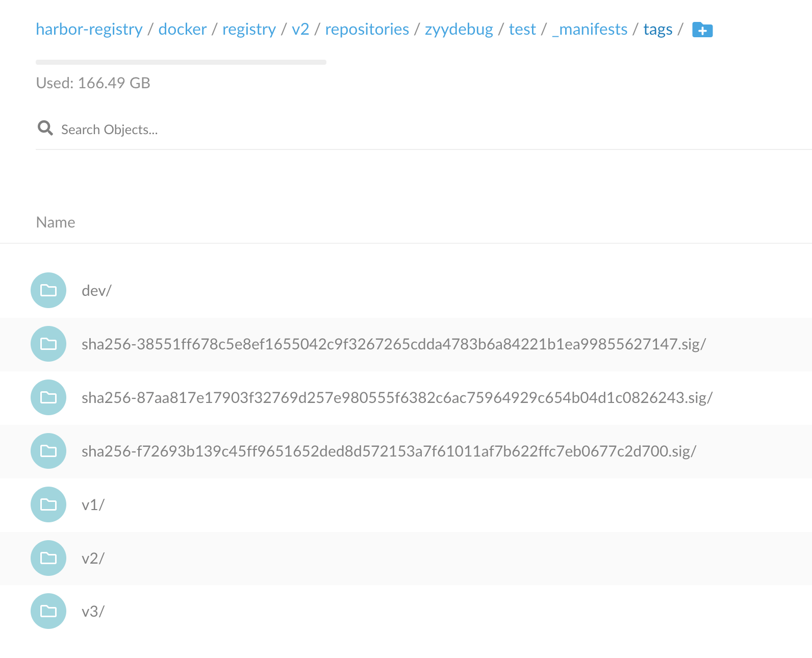
Task: Select the v1 folder icon
Action: coord(48,504)
